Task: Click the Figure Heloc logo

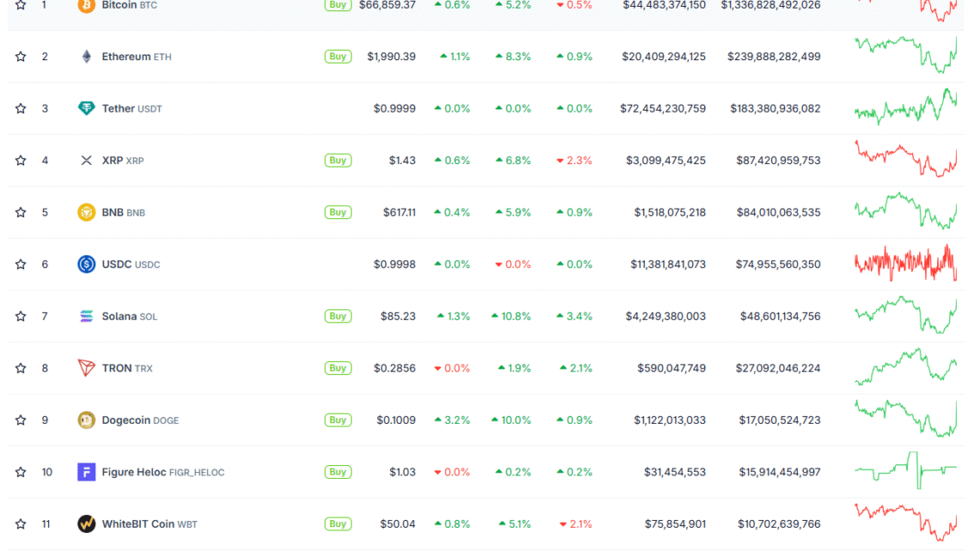Action: pos(86,471)
